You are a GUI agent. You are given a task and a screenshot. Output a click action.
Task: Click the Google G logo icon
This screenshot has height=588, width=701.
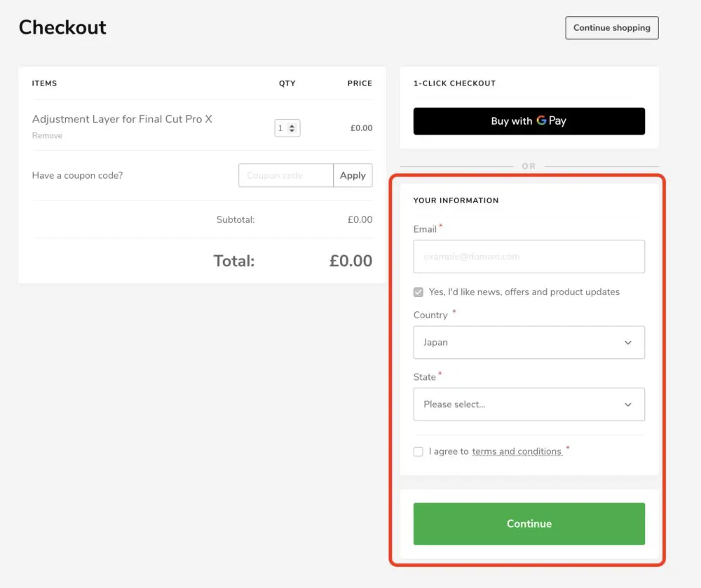point(541,121)
